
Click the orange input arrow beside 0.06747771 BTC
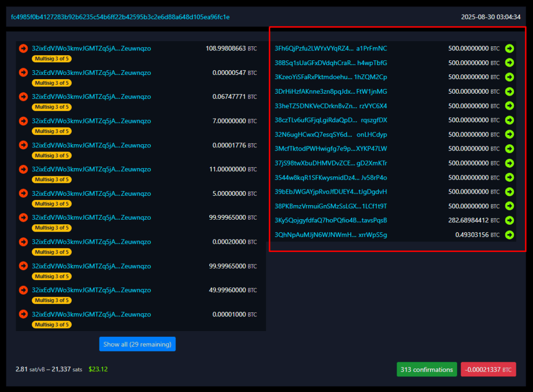click(x=23, y=97)
